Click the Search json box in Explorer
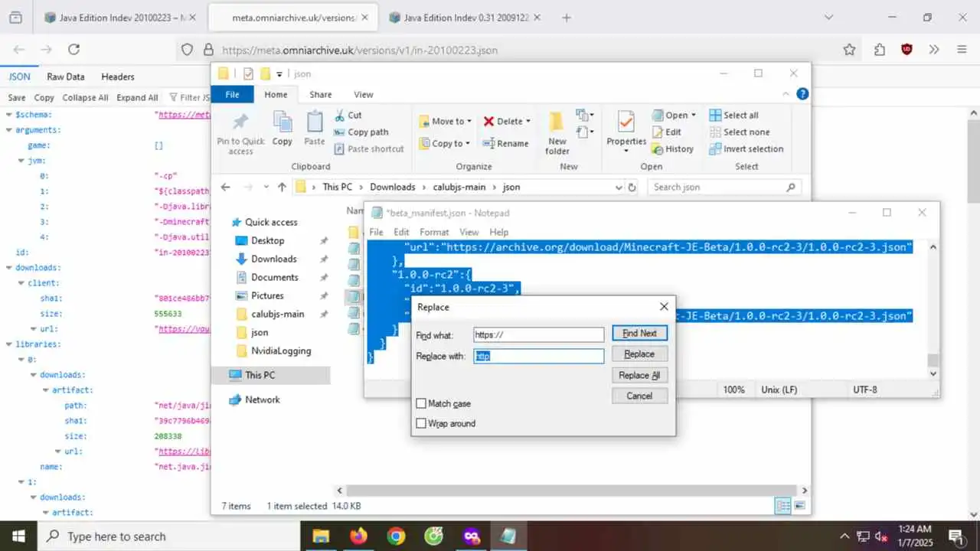Screen dimensions: 980x551 coord(724,187)
